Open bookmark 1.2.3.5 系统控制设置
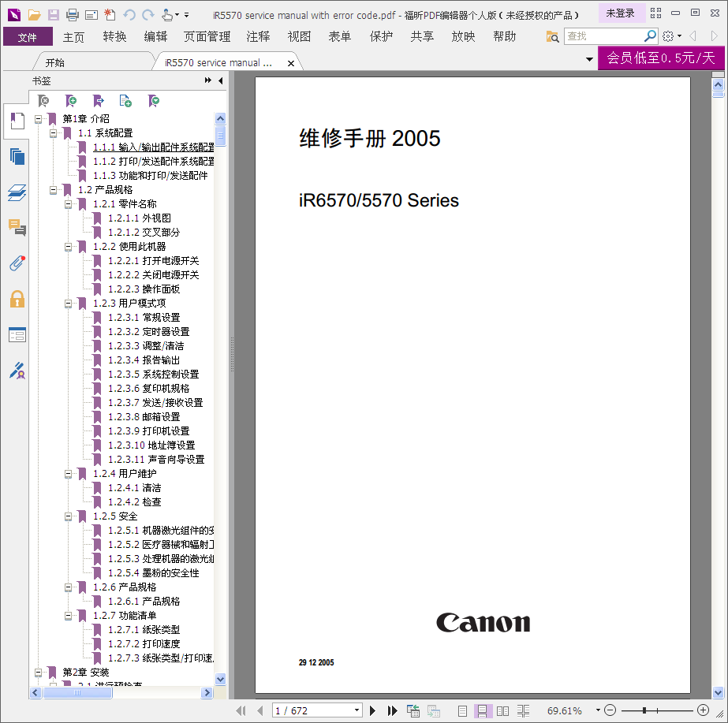Screen dimensions: 728x723 point(153,375)
